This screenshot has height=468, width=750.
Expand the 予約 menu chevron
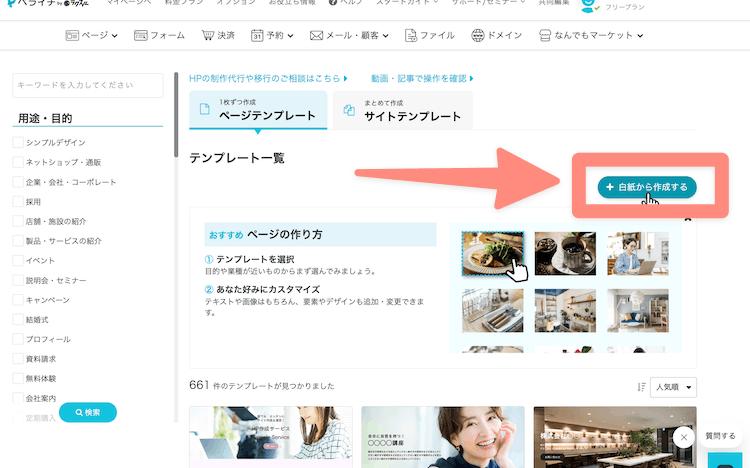290,36
